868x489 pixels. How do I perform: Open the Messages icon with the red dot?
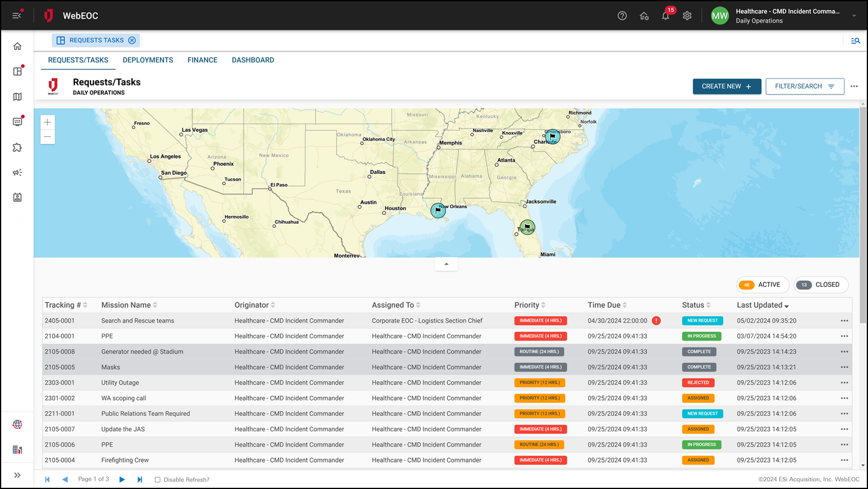(17, 121)
